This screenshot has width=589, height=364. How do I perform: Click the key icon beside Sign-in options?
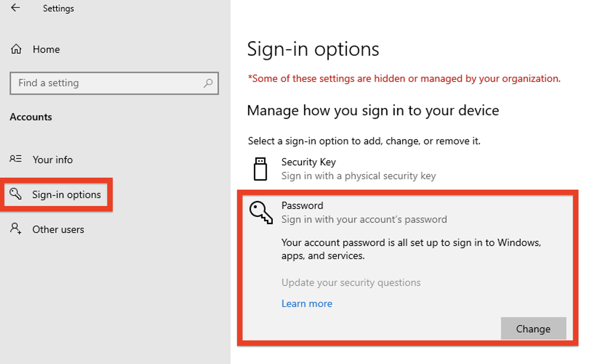coord(16,194)
